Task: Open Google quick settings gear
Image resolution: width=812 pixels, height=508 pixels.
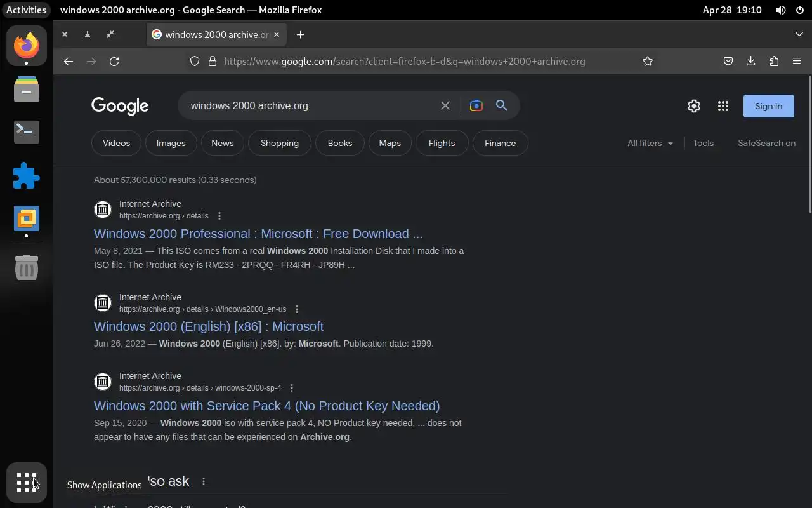Action: click(x=694, y=106)
